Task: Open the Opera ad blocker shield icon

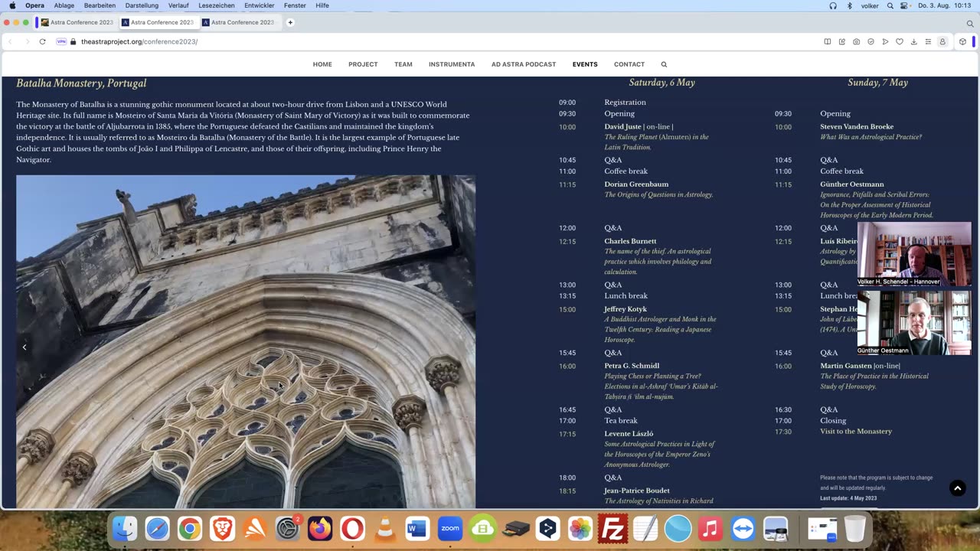Action: tap(871, 41)
